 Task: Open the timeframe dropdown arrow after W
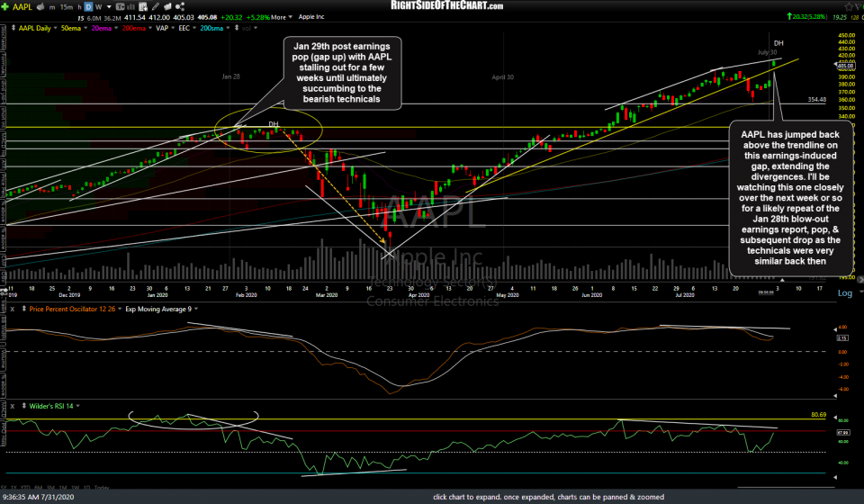tap(109, 7)
